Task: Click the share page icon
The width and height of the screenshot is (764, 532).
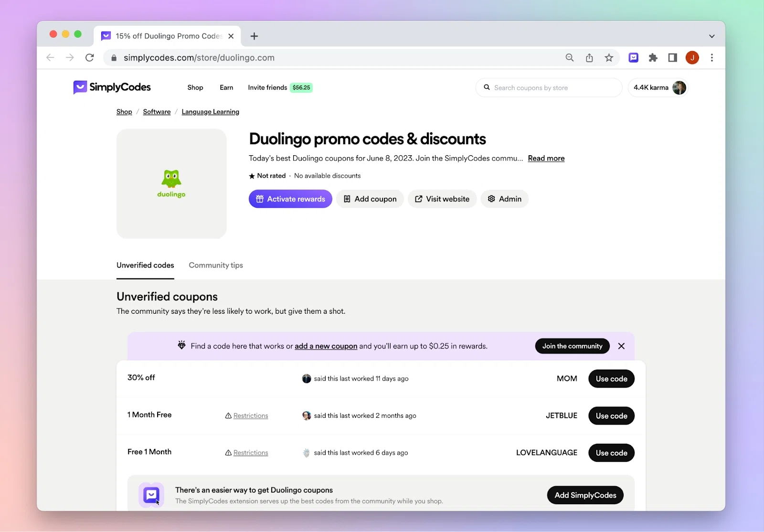Action: [589, 58]
